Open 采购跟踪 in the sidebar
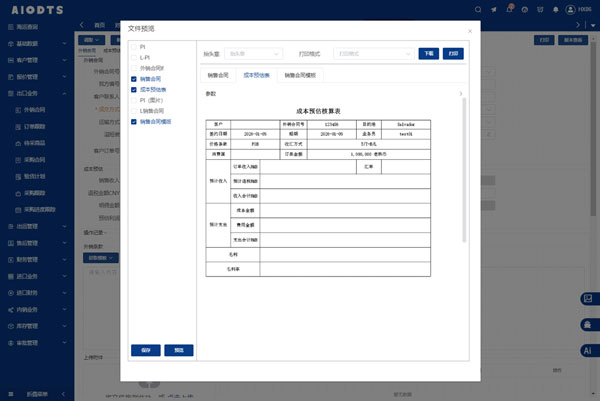The image size is (600, 401). pyautogui.click(x=34, y=193)
